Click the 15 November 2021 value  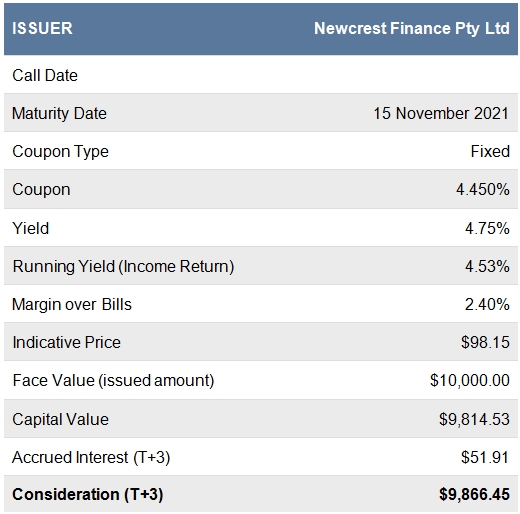coord(441,113)
